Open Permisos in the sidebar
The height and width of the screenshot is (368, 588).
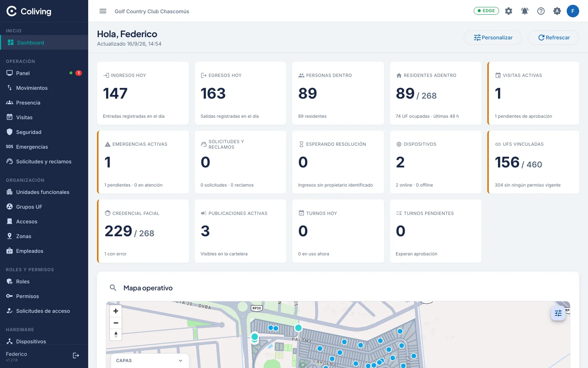[44, 296]
